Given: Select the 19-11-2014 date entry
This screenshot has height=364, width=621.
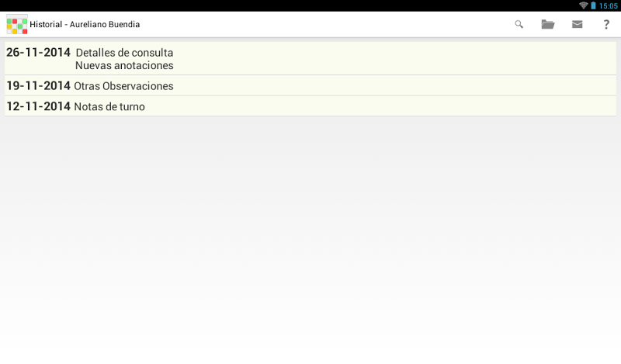Looking at the screenshot, I should click(x=38, y=86).
